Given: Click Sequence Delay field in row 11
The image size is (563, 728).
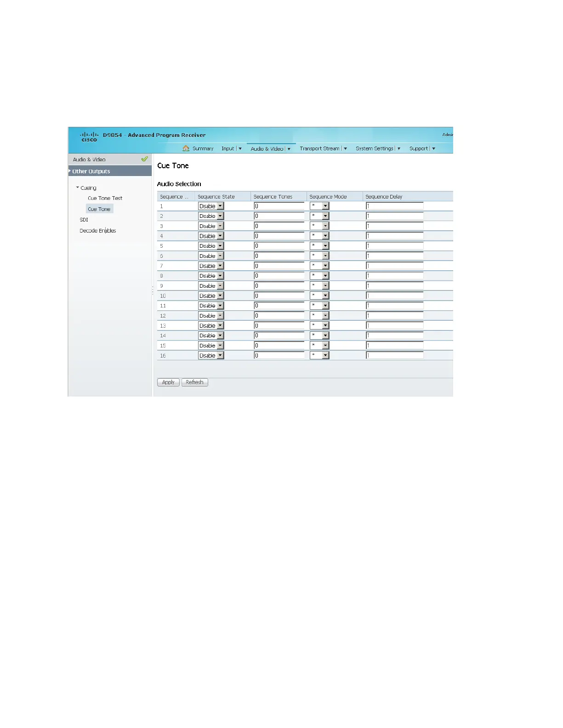Looking at the screenshot, I should point(394,306).
